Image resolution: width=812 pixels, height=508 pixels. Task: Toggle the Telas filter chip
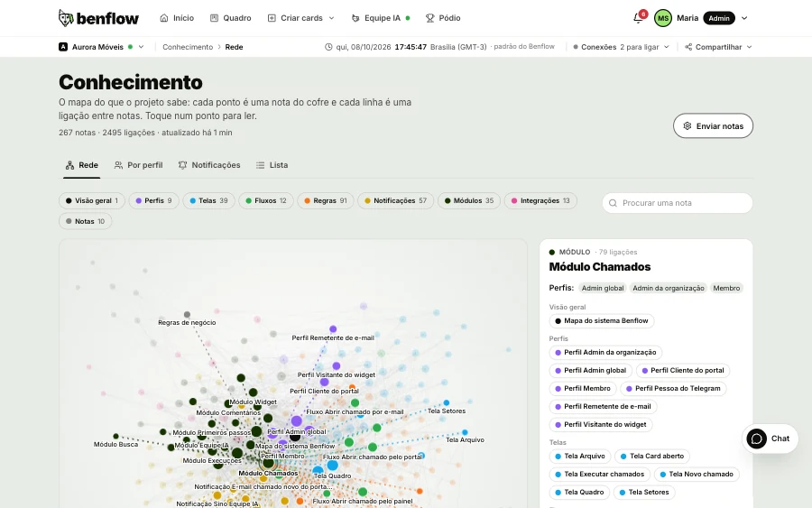coord(208,201)
